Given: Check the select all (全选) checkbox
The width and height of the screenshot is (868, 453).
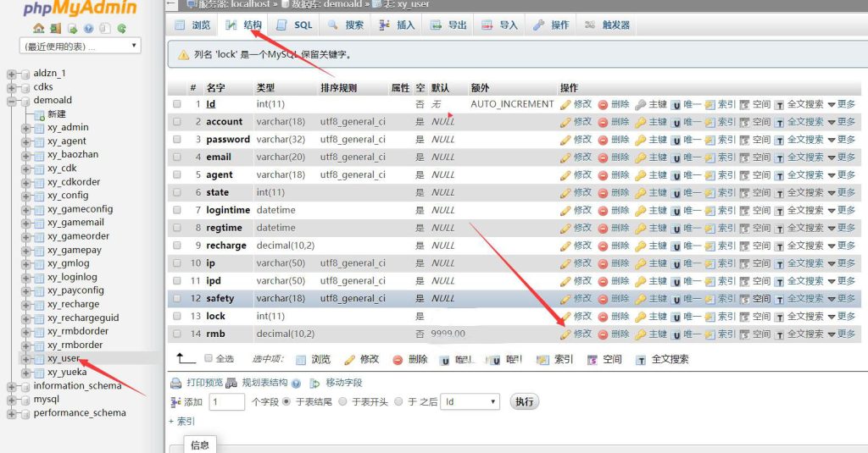Looking at the screenshot, I should 209,358.
